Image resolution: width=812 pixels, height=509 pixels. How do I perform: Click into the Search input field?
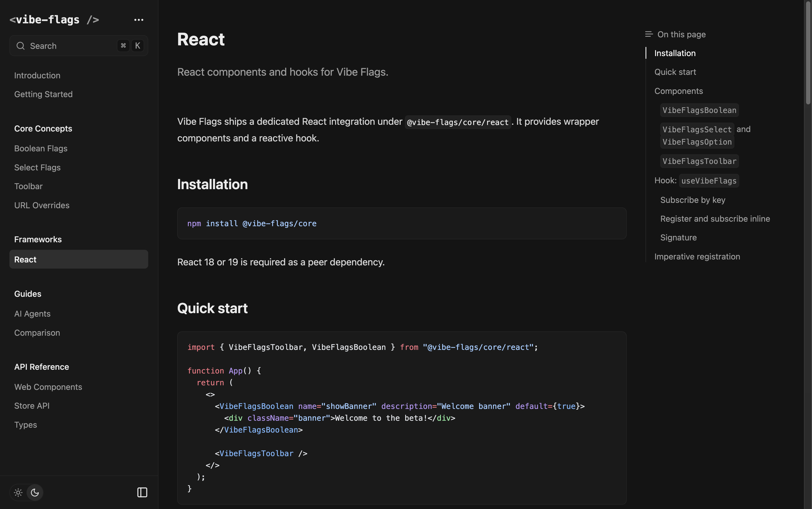pyautogui.click(x=67, y=46)
